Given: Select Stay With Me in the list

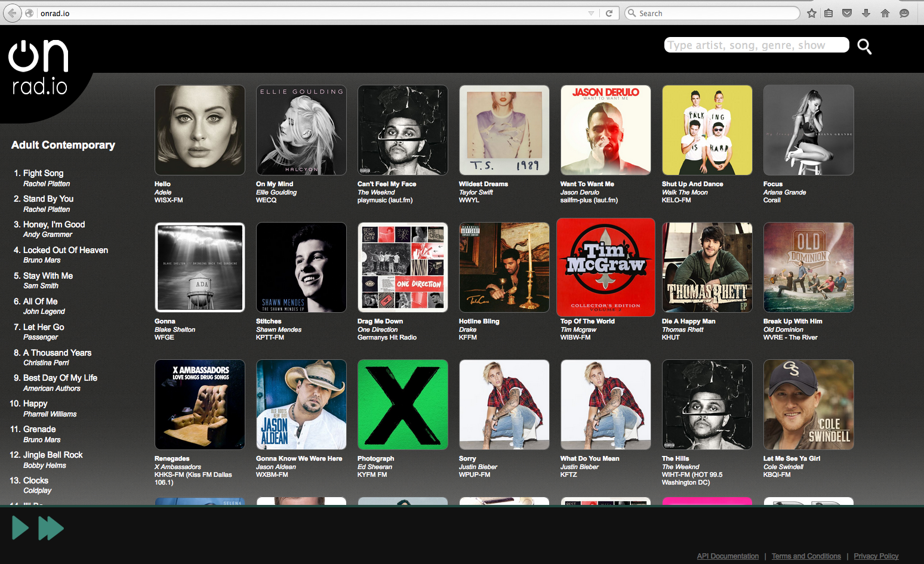Looking at the screenshot, I should tap(48, 276).
